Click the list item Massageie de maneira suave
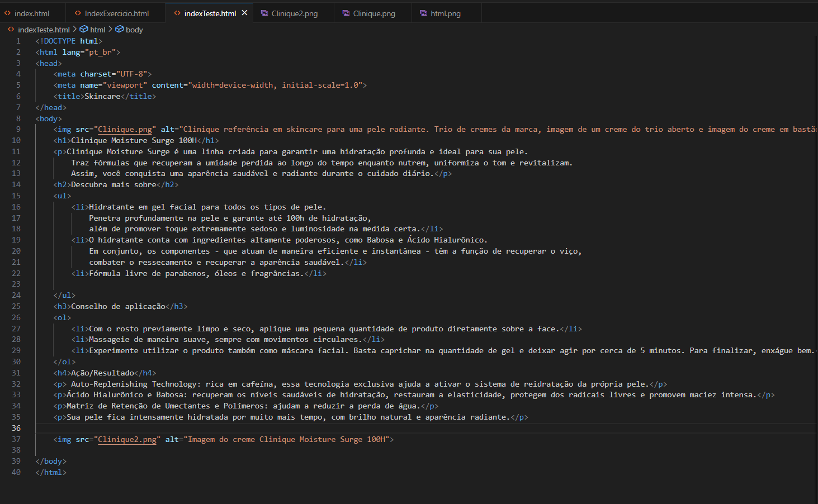This screenshot has height=504, width=818. [x=228, y=340]
